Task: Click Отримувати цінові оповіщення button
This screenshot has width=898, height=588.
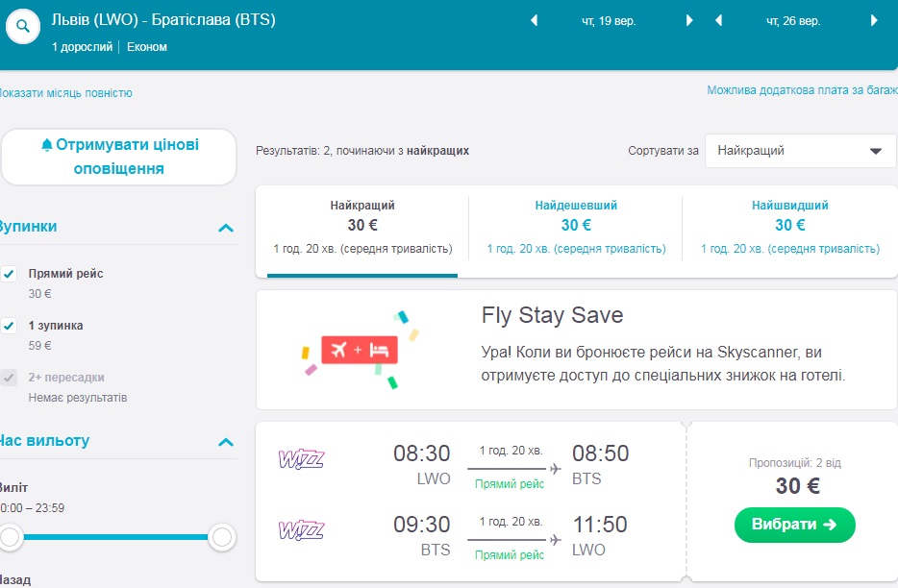Action: tap(119, 157)
